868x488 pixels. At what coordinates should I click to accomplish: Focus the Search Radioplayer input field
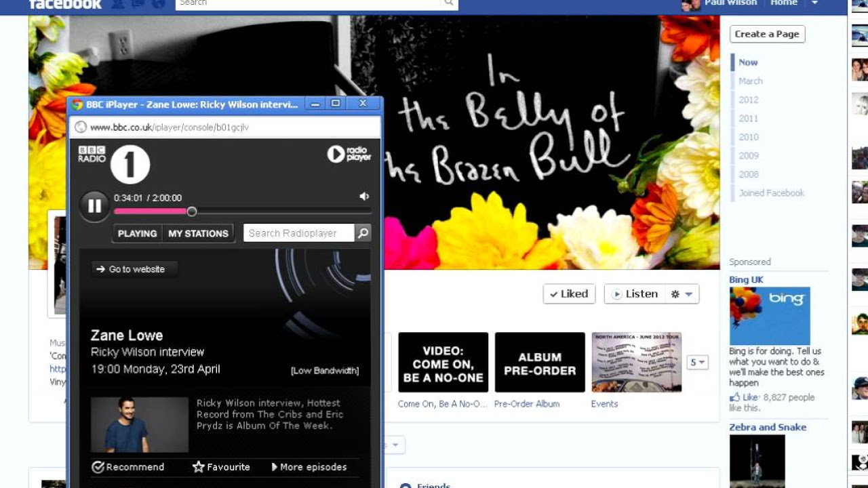(299, 233)
